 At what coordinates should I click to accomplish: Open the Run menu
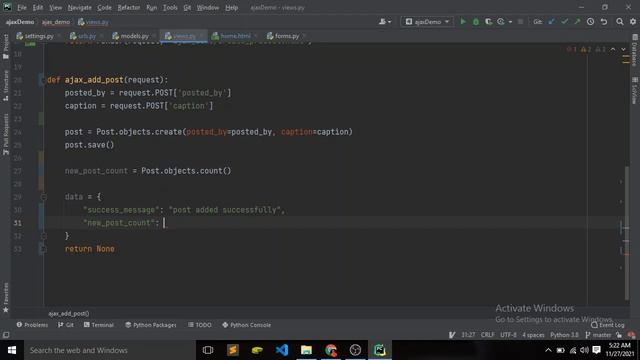[x=151, y=7]
